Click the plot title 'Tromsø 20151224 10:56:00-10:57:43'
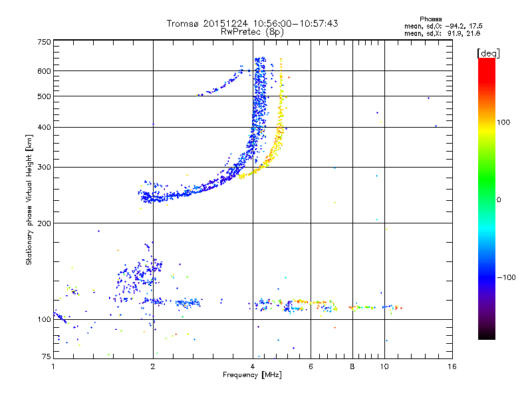 (252, 23)
